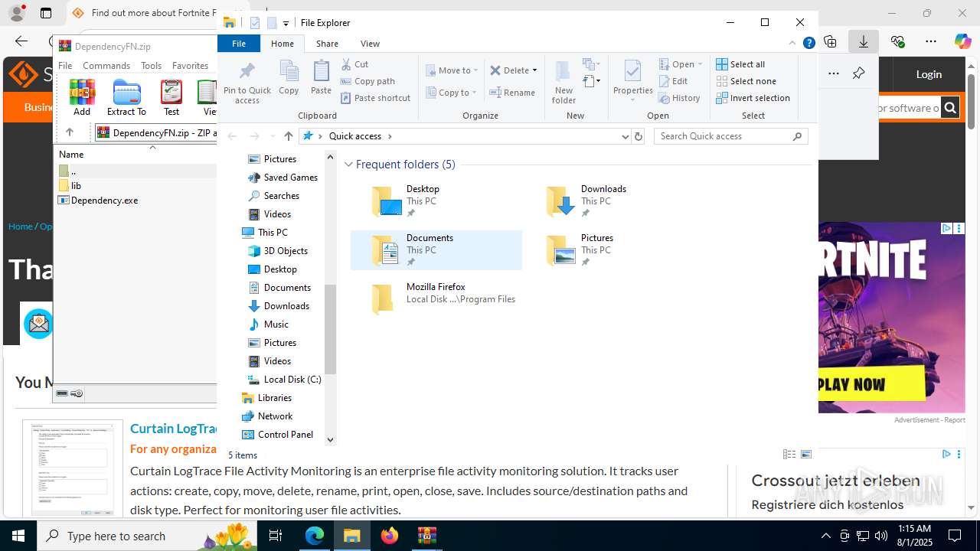Create a New folder

pos(563,83)
